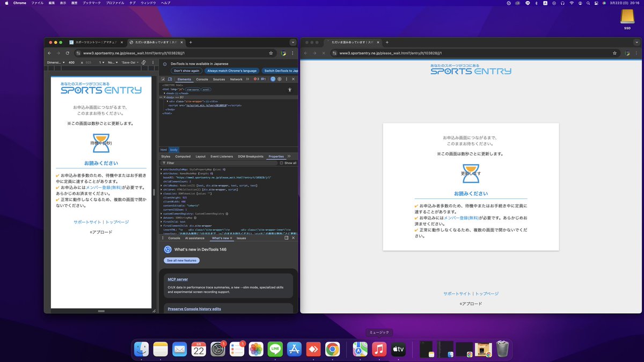Click the blue issues count badge showing 1
The height and width of the screenshot is (362, 644).
click(264, 79)
